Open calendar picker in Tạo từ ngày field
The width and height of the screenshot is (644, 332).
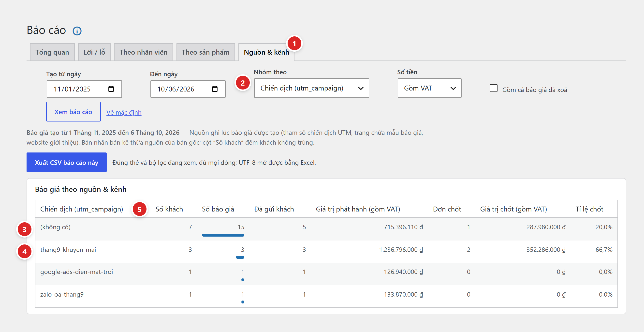tap(111, 89)
